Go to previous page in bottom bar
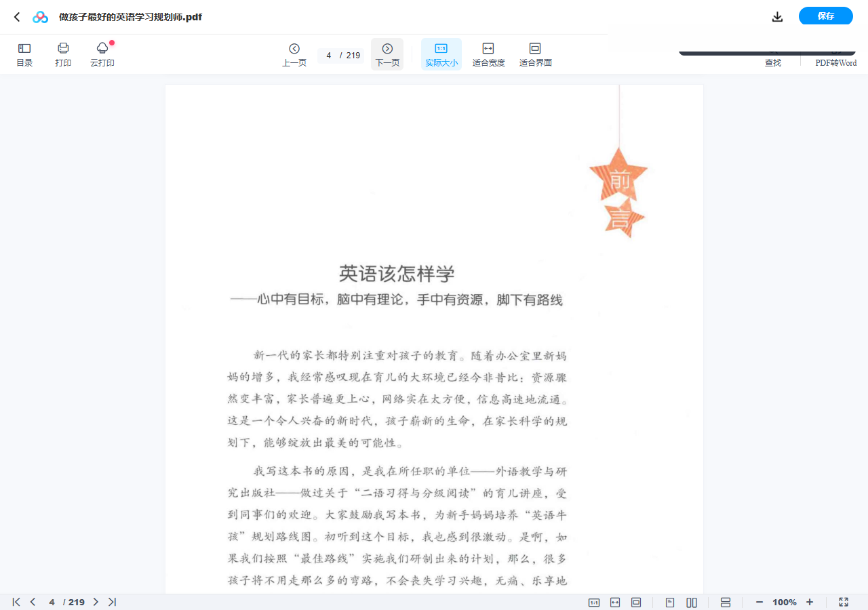This screenshot has width=868, height=610. 33,602
